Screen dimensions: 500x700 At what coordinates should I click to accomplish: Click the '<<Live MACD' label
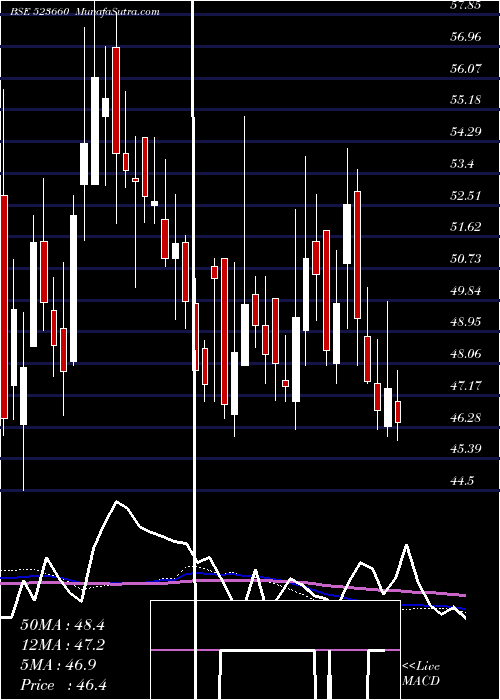coord(421,673)
